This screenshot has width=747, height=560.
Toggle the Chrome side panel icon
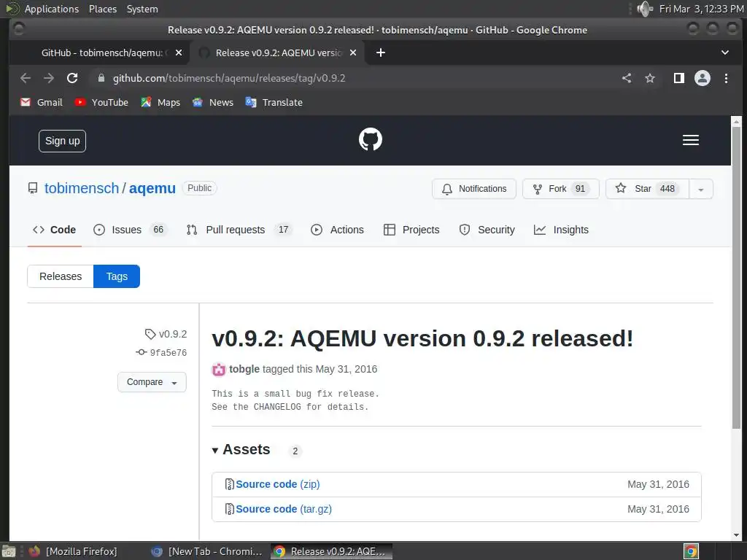click(679, 78)
